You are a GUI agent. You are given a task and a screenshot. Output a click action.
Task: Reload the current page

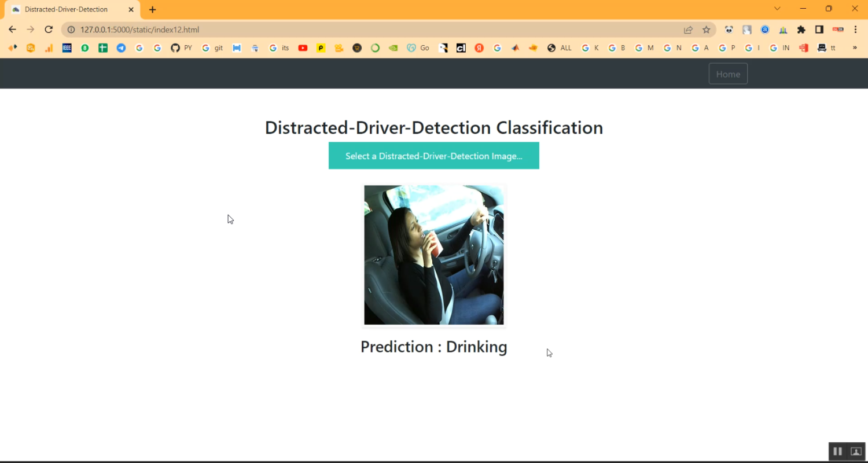tap(49, 30)
